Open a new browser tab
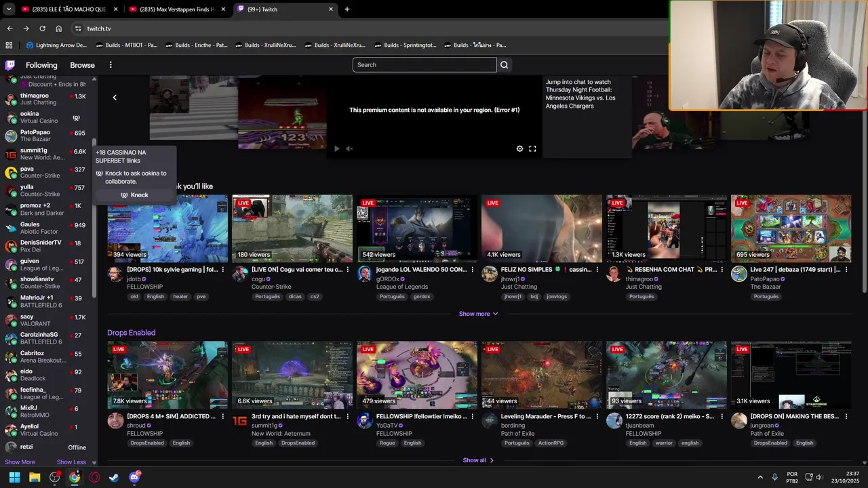Viewport: 868px width, 488px height. click(347, 9)
